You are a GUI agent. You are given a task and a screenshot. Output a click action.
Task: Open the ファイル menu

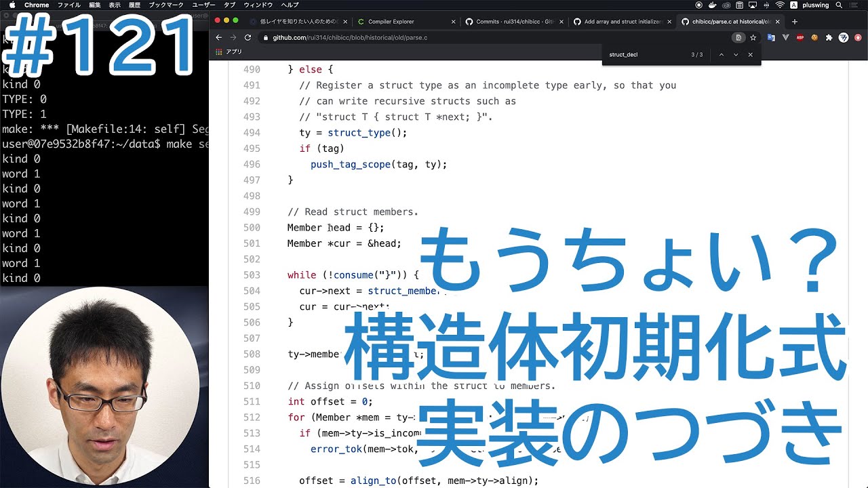click(69, 5)
